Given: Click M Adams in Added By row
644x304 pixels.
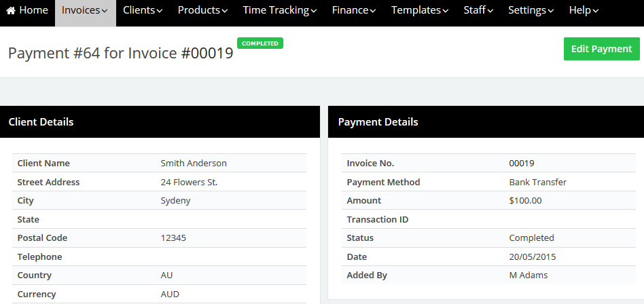Looking at the screenshot, I should (x=528, y=275).
